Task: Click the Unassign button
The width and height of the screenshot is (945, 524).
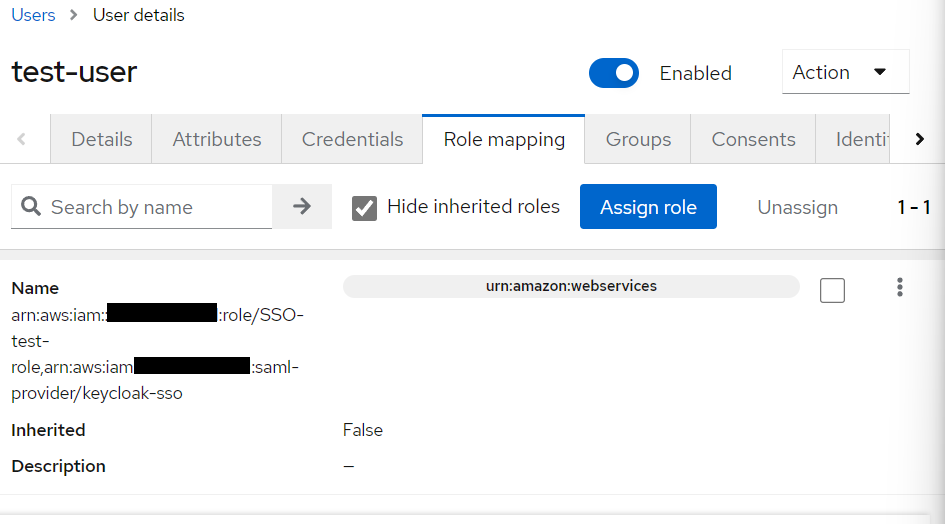Action: (x=797, y=207)
